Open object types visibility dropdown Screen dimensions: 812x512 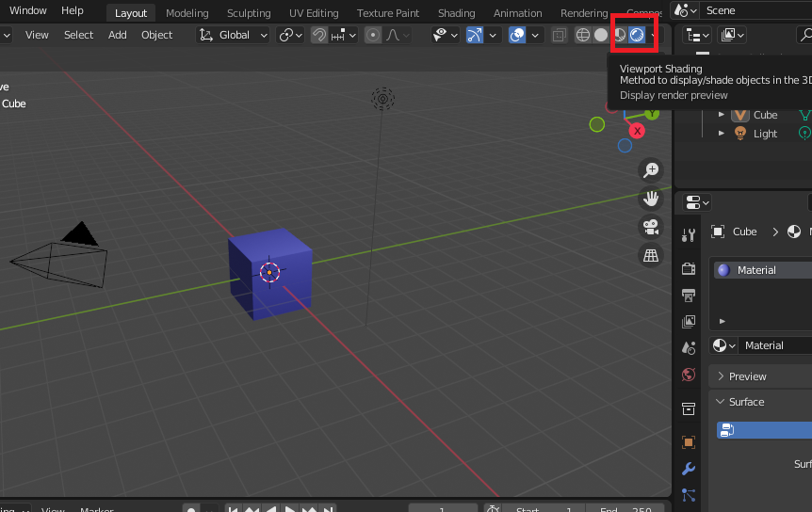(446, 35)
